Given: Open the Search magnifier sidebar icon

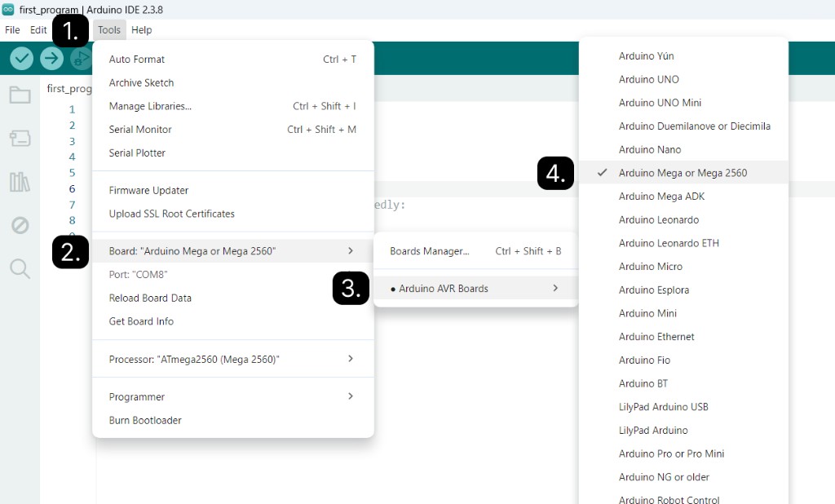Looking at the screenshot, I should coord(20,268).
